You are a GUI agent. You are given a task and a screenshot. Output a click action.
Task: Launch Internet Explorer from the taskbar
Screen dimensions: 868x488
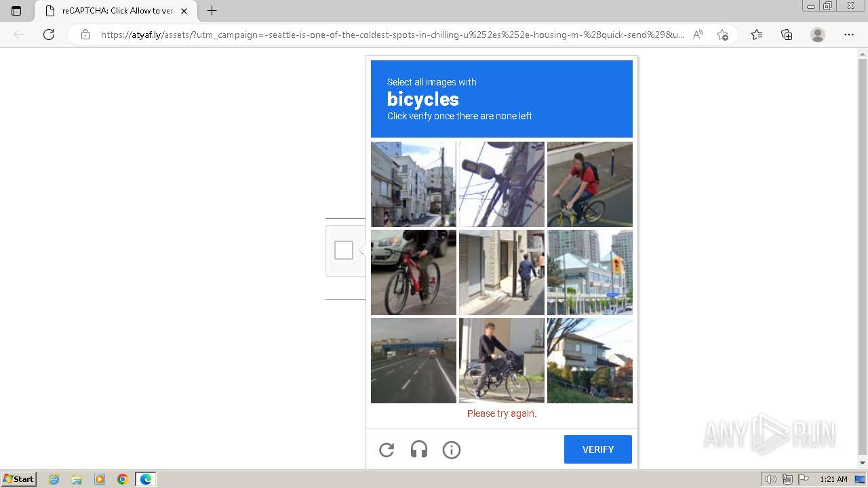pos(54,479)
